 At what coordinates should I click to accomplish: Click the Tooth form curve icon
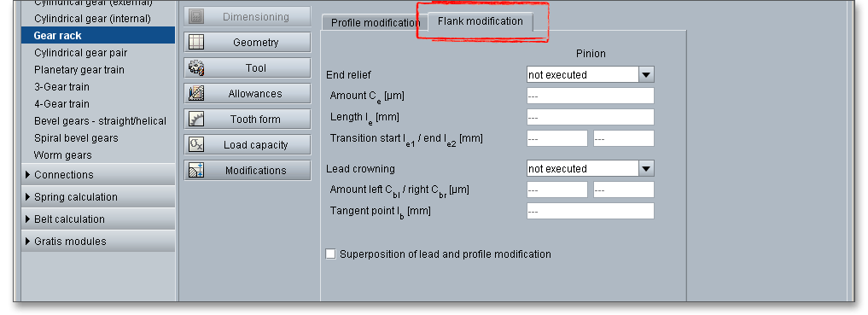[x=196, y=119]
